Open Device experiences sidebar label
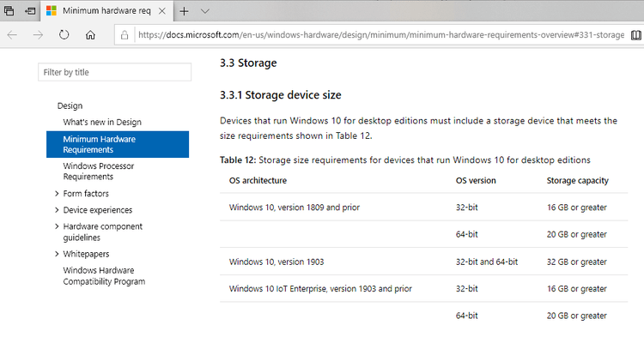 (98, 210)
